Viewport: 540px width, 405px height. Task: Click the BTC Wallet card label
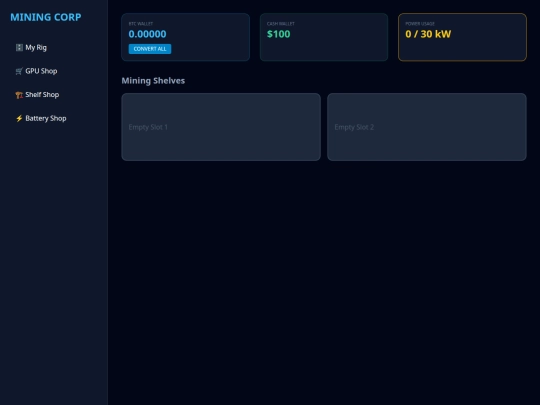click(x=141, y=24)
